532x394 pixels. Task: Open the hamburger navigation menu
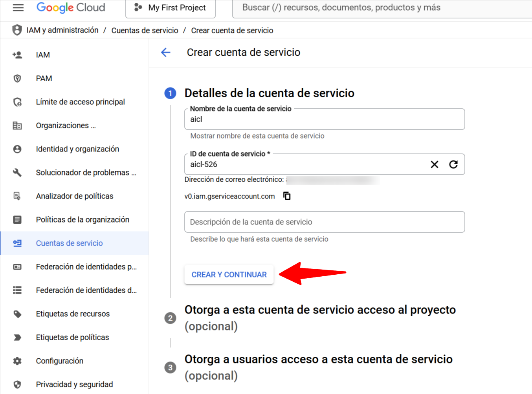tap(18, 8)
